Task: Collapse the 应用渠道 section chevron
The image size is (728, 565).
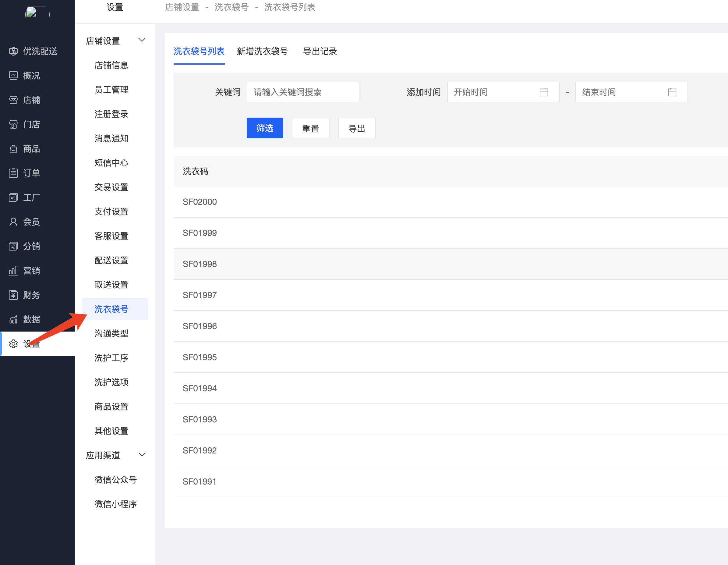Action: point(142,455)
